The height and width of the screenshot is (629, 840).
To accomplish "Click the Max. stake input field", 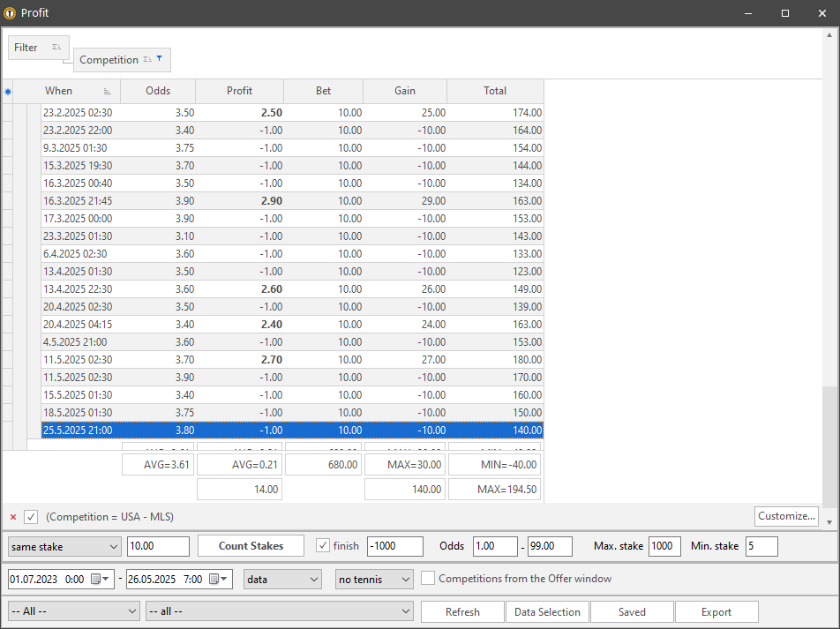I will pyautogui.click(x=664, y=547).
